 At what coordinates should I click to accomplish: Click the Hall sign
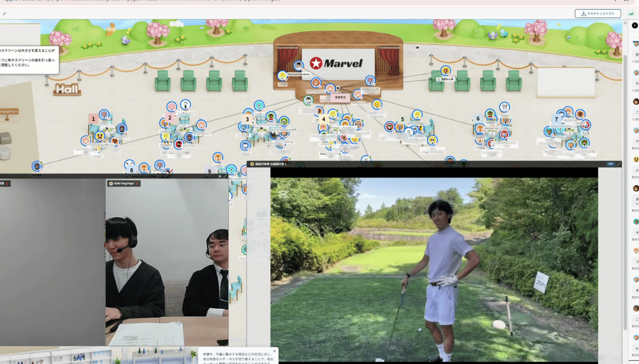(x=67, y=90)
